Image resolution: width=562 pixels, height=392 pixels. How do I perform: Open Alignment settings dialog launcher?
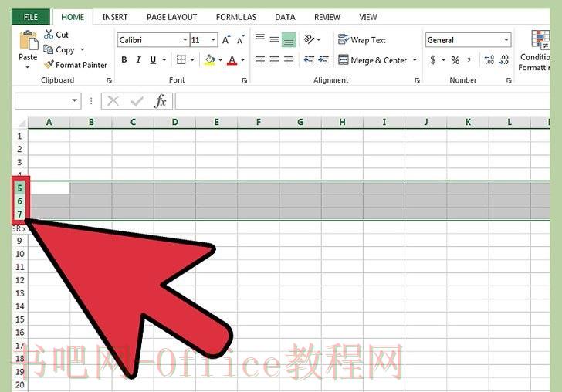point(417,80)
